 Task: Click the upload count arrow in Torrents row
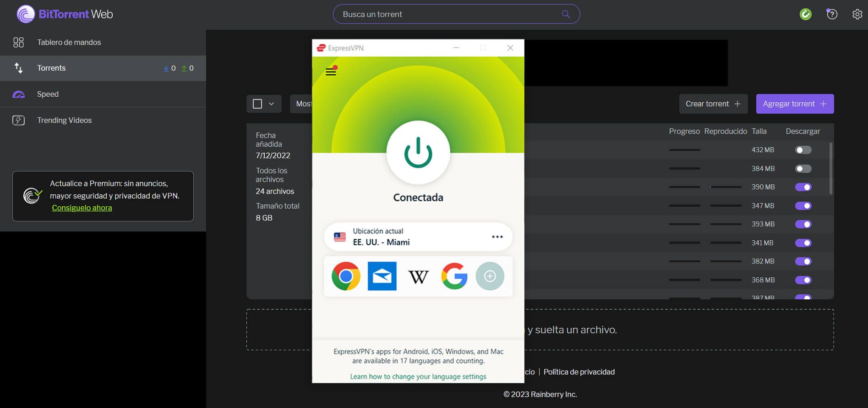(184, 68)
